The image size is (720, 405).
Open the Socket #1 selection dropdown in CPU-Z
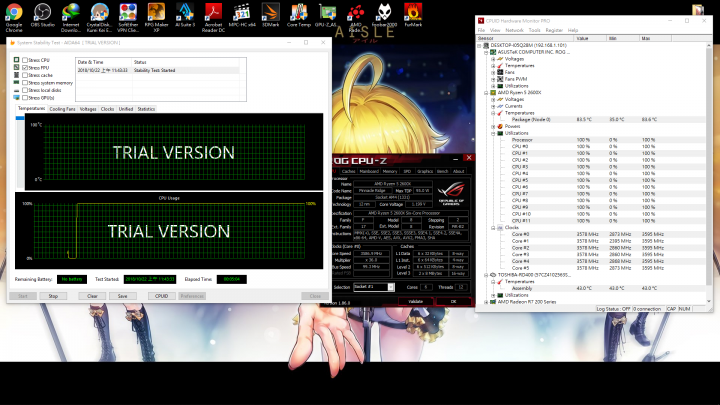(391, 287)
